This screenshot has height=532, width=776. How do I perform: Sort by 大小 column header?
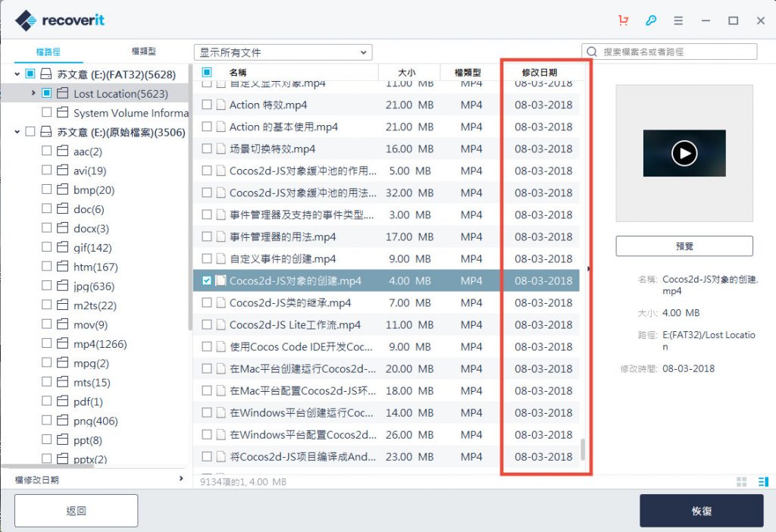pos(407,72)
